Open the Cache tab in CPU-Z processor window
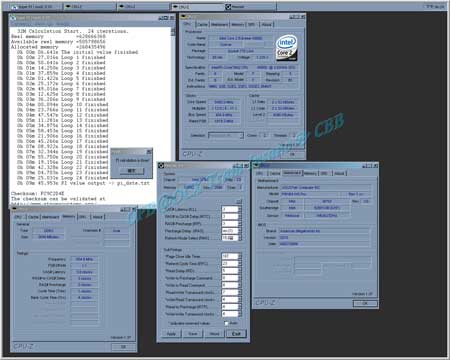This screenshot has width=450, height=360. point(203,24)
